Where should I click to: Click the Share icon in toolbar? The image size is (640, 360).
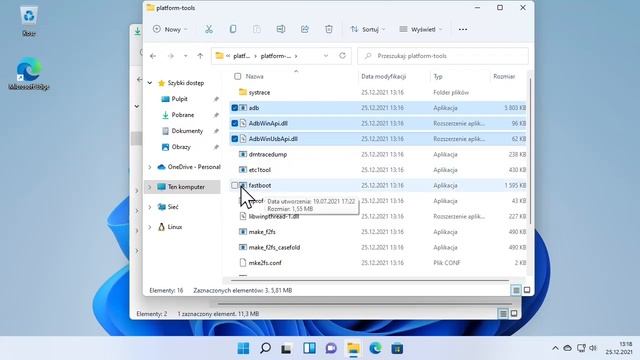305,29
